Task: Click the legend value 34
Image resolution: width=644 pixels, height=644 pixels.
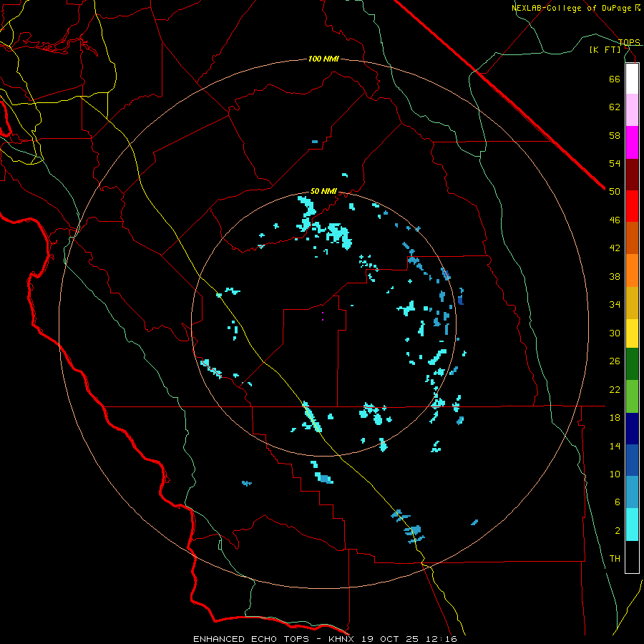Action: (615, 305)
